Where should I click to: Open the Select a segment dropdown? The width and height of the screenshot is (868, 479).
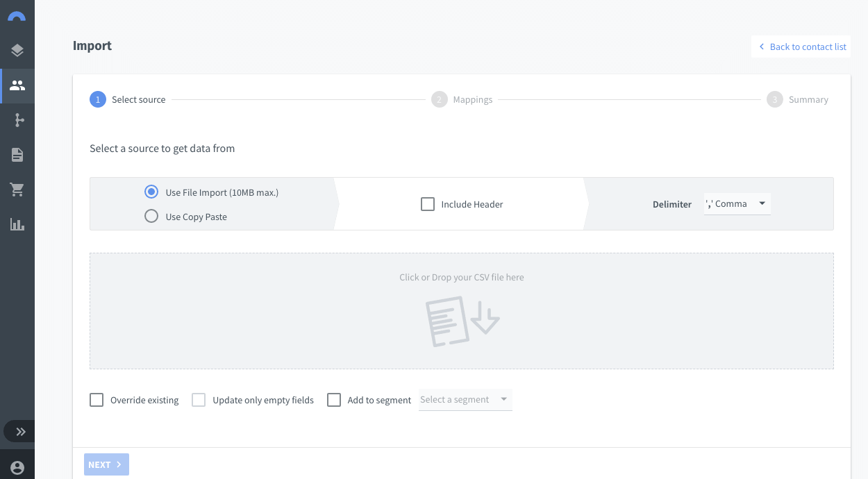(x=465, y=400)
